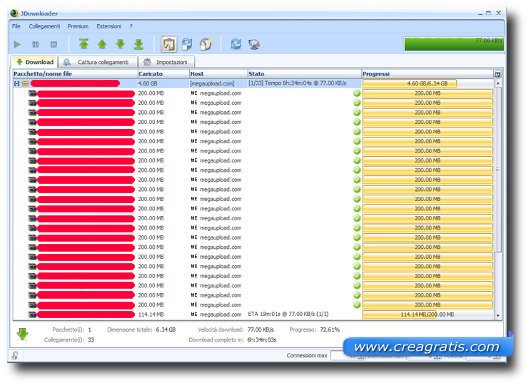Click the '[1/33] Tempo 6h:34m:04s' status text
The width and height of the screenshot is (530, 386).
(x=297, y=83)
